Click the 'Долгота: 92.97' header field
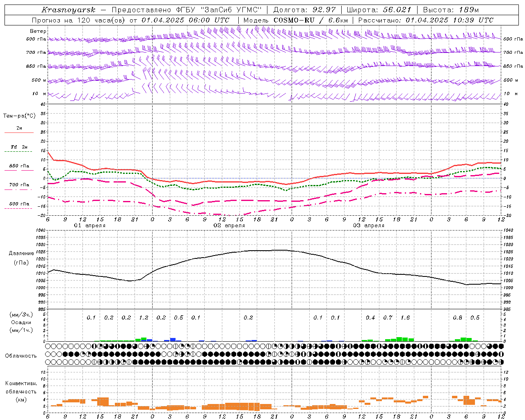 click(304, 10)
